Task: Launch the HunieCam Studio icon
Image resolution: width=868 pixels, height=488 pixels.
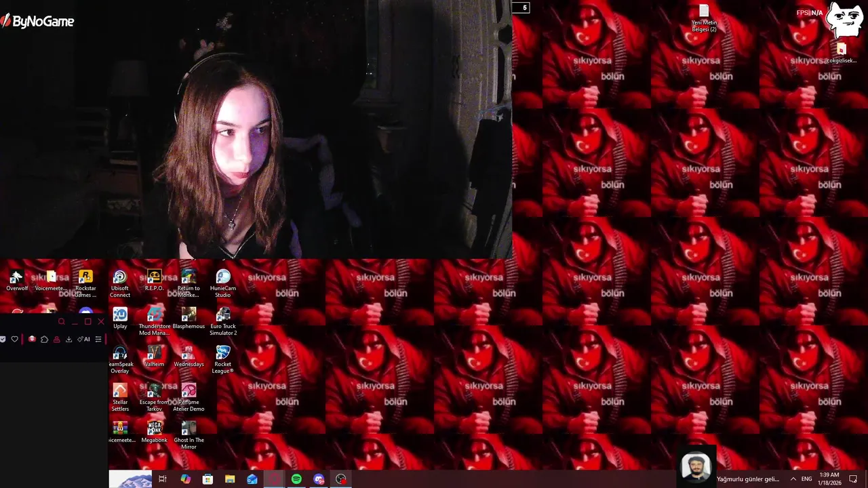Action: pyautogui.click(x=223, y=283)
